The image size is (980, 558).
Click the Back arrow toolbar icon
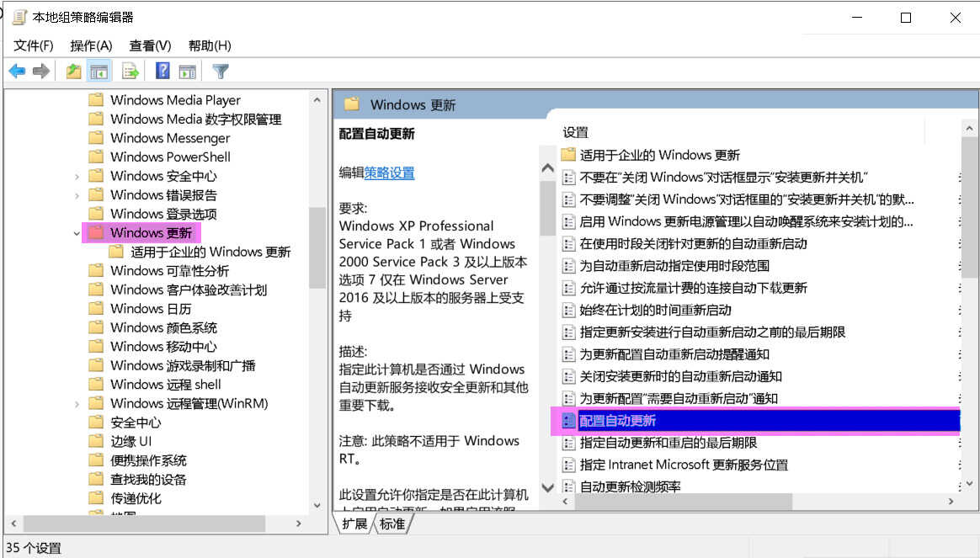(17, 72)
